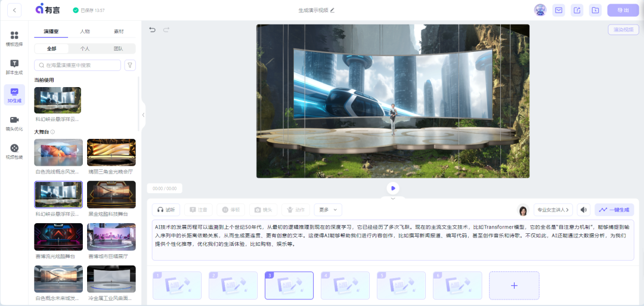The width and height of the screenshot is (644, 306).
Task: Select scene card 6
Action: point(457,286)
